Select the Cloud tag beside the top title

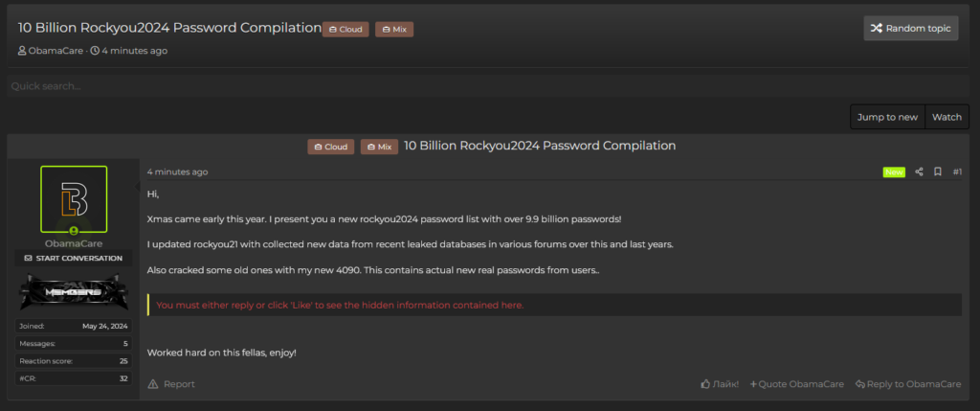(x=345, y=30)
